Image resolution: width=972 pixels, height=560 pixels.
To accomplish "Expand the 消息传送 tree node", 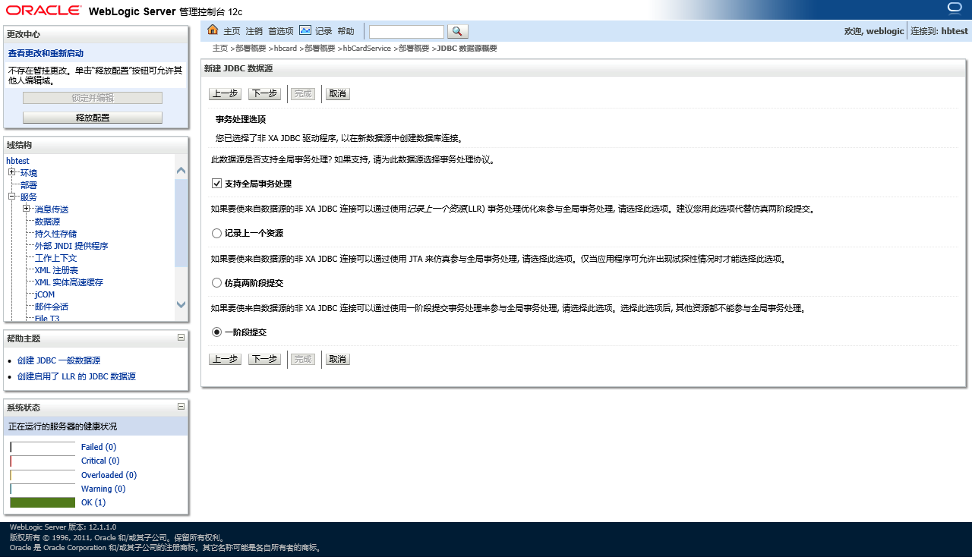I will click(x=27, y=209).
